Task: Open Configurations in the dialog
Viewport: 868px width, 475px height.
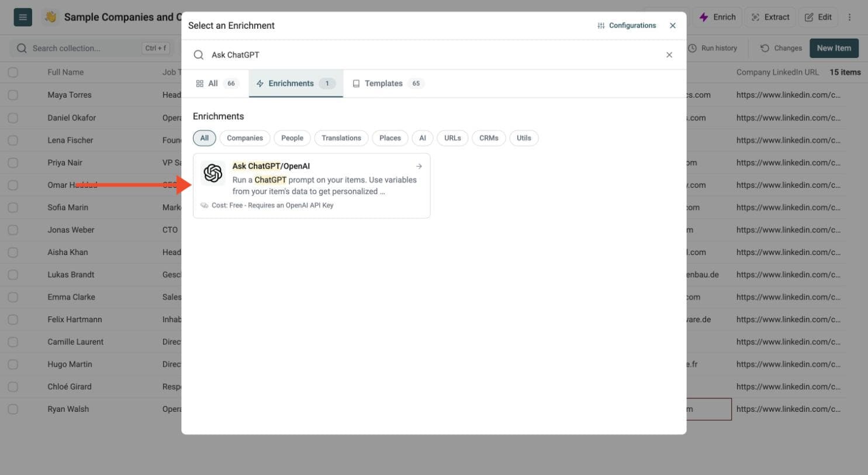Action: coord(627,26)
